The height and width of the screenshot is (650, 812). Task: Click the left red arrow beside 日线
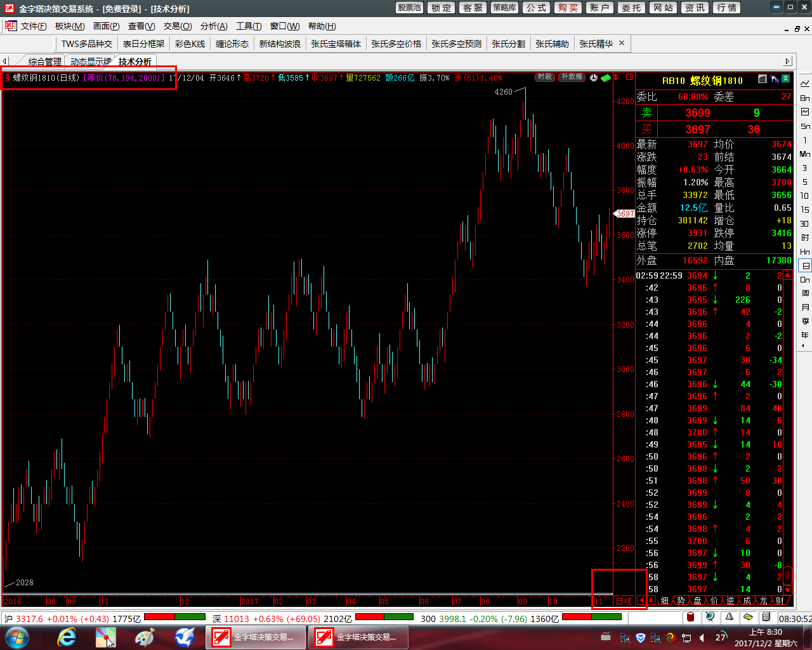(641, 600)
